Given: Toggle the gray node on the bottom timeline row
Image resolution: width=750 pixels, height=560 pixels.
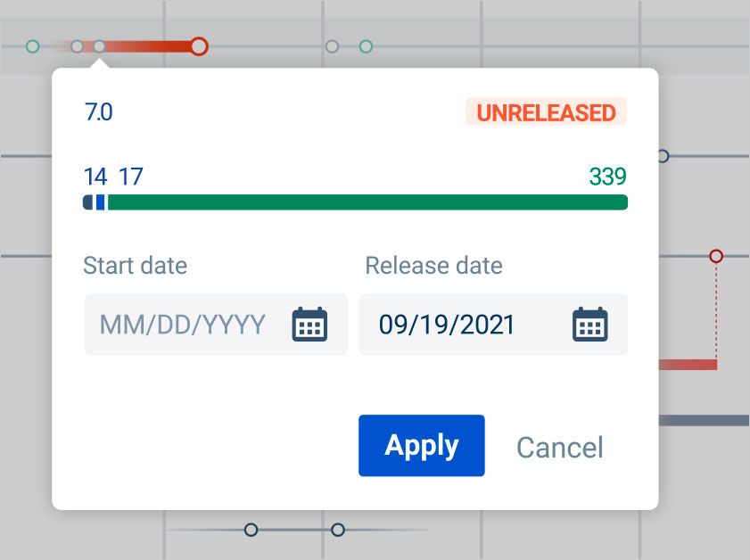Looking at the screenshot, I should pyautogui.click(x=337, y=529).
